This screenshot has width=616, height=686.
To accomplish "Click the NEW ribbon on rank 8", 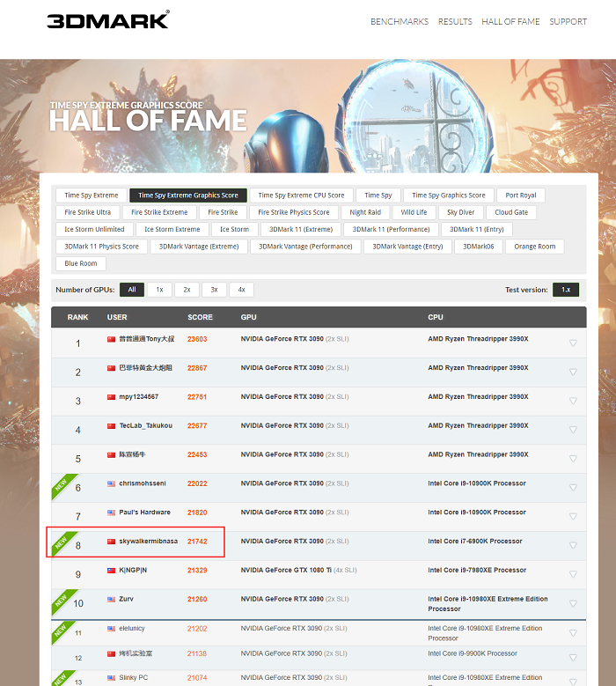I will (x=62, y=539).
